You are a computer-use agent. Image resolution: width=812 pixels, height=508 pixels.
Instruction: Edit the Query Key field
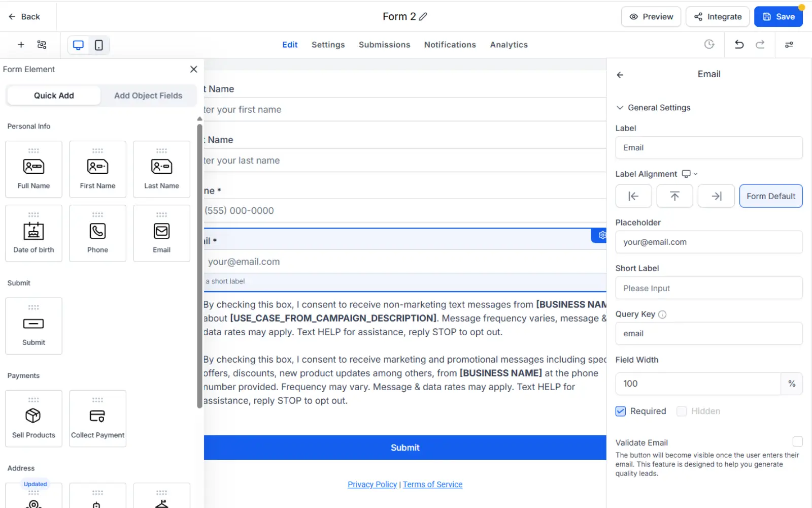pyautogui.click(x=709, y=334)
